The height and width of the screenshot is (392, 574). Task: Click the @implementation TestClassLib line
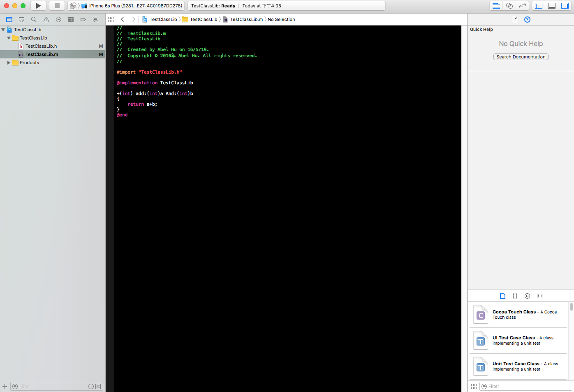[x=155, y=83]
